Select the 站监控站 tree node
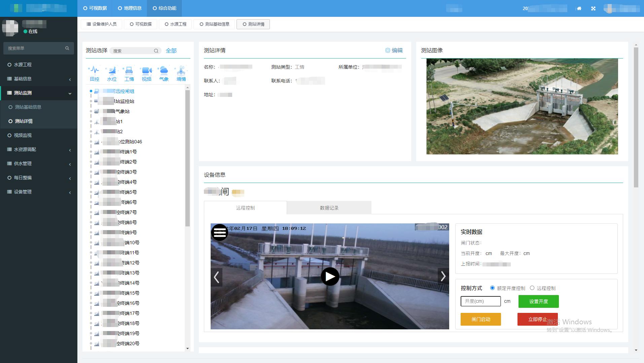The image size is (644, 363). (114, 101)
